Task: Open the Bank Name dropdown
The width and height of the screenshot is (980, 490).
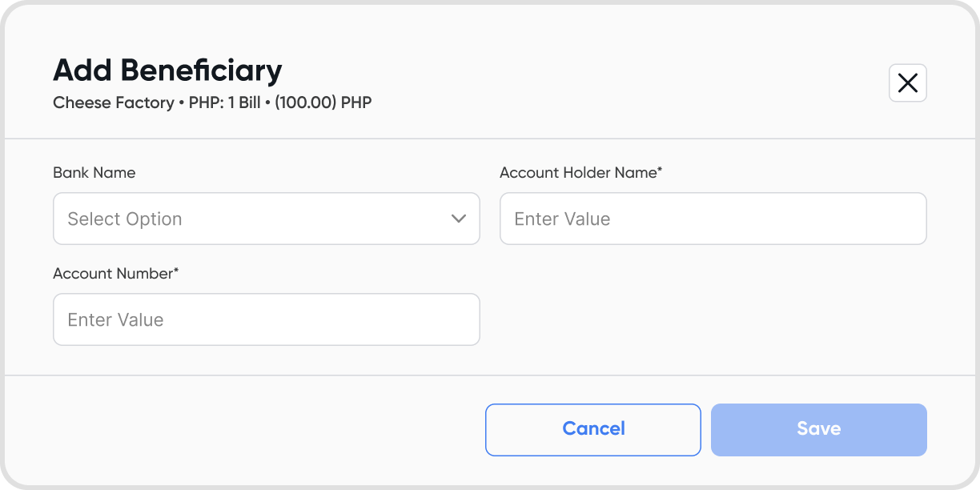Action: click(x=266, y=219)
